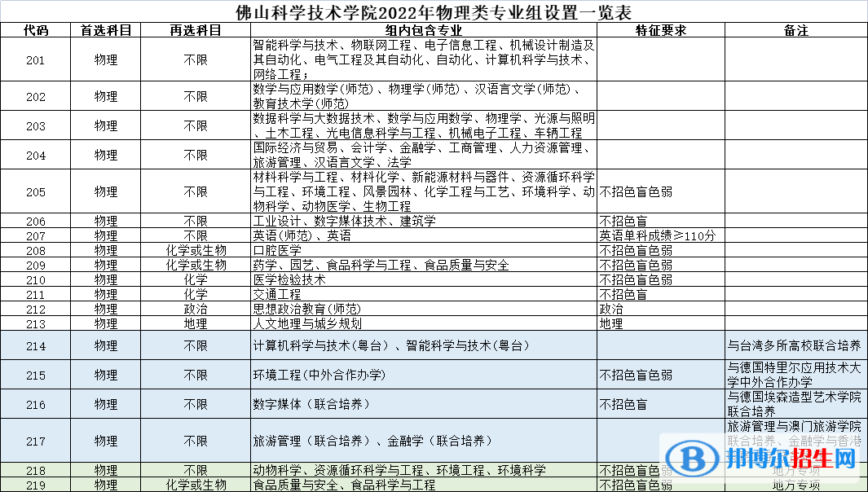Select the 组内包含专业 column header
This screenshot has width=868, height=492.
point(424,30)
